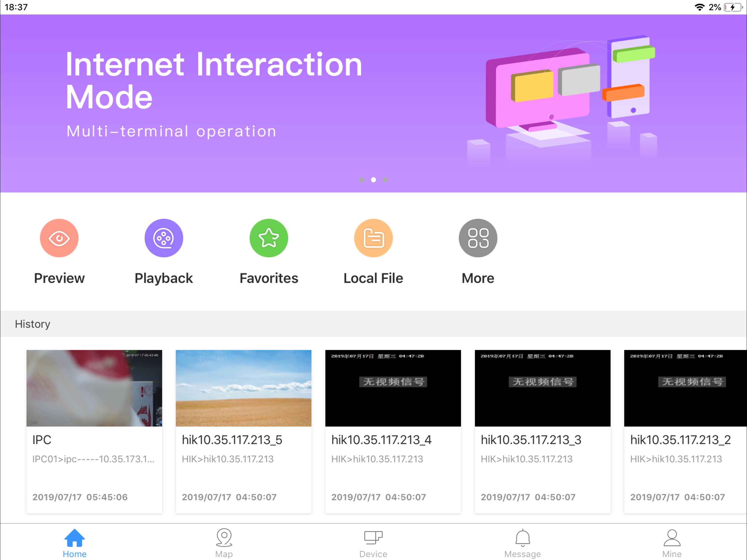The image size is (747, 560).
Task: Open the Preview eye icon
Action: coord(59,238)
